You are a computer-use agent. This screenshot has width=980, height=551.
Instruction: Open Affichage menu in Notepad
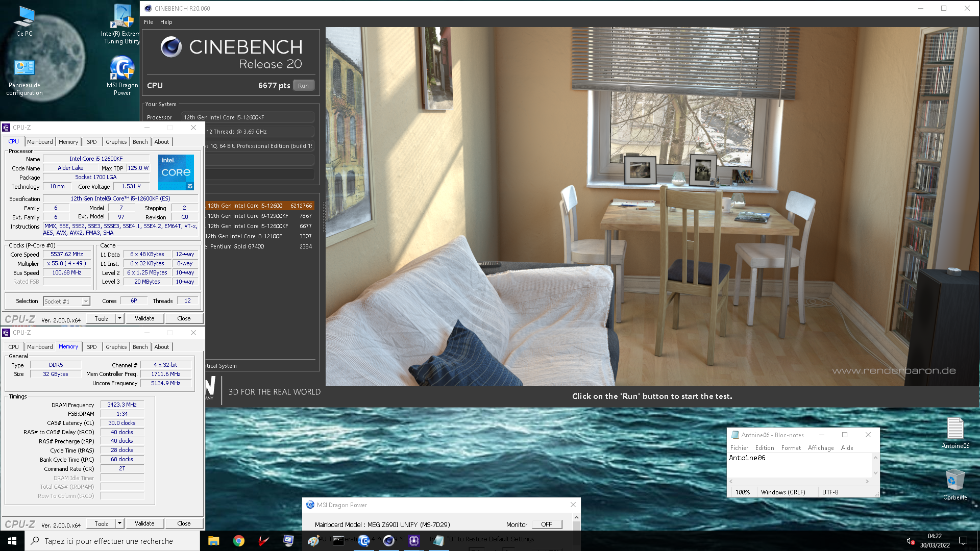point(821,448)
